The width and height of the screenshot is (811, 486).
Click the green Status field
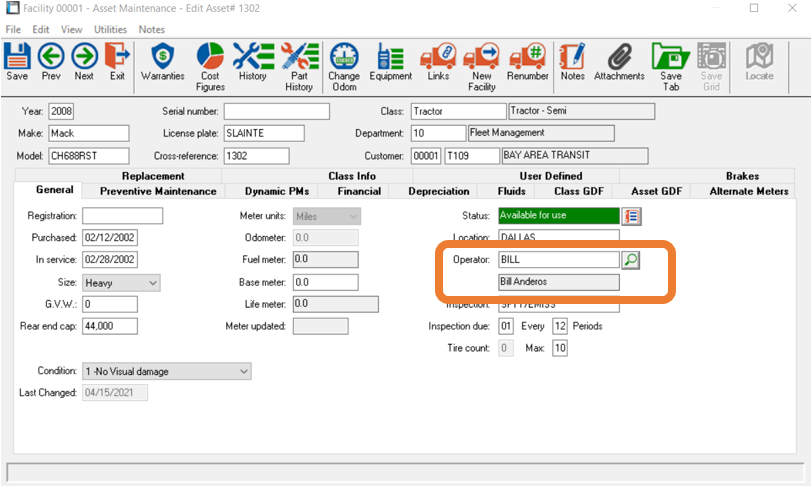point(557,215)
